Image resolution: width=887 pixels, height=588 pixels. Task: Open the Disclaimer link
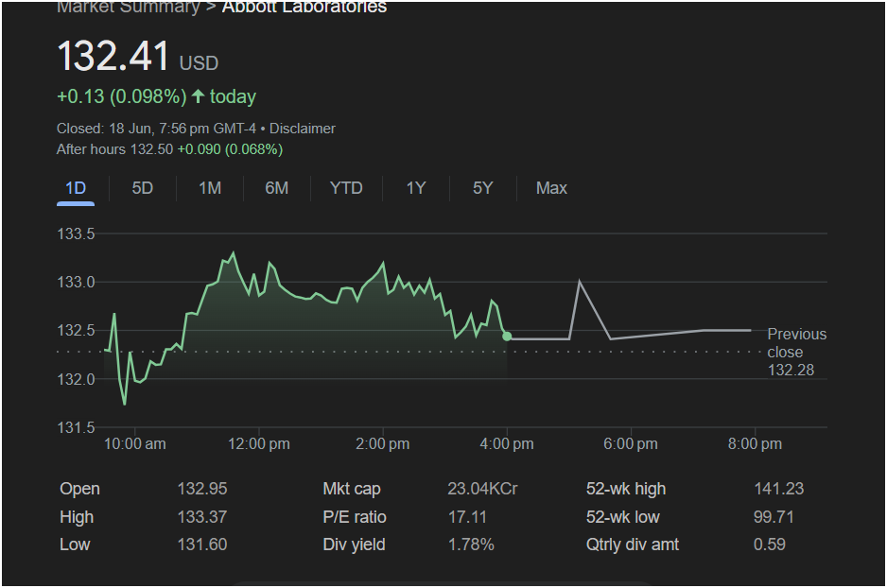coord(302,129)
